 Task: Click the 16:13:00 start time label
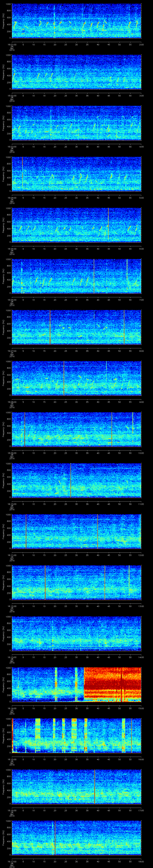(x=12, y=657)
